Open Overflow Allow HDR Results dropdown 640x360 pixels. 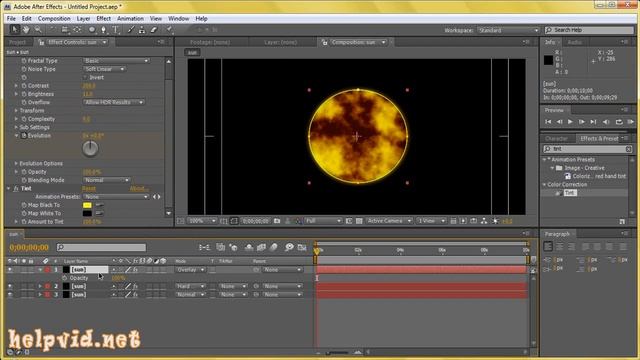(114, 102)
